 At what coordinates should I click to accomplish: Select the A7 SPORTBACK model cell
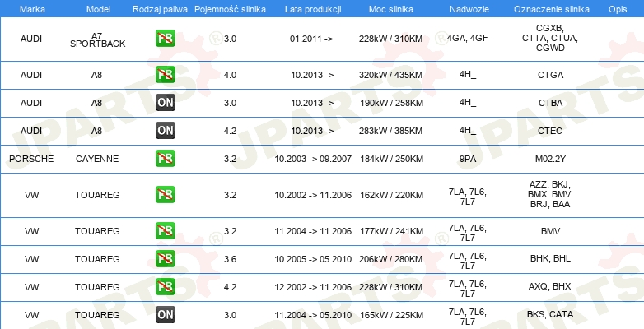[97, 39]
